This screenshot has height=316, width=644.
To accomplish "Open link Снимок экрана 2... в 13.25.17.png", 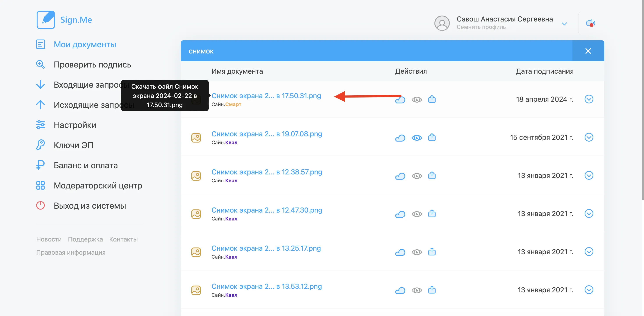I will coord(266,248).
